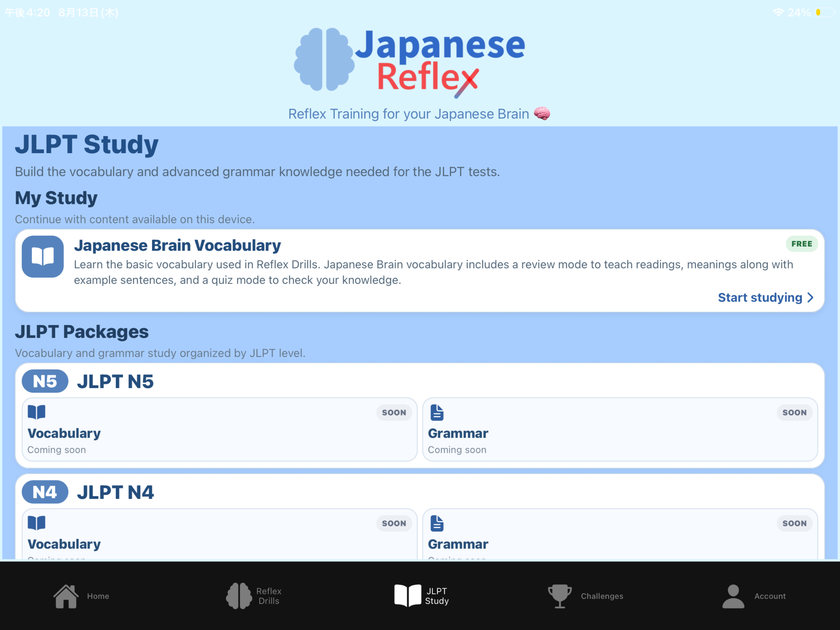Click the 'Build the vocabulary and advanced grammar' subtitle

[258, 172]
